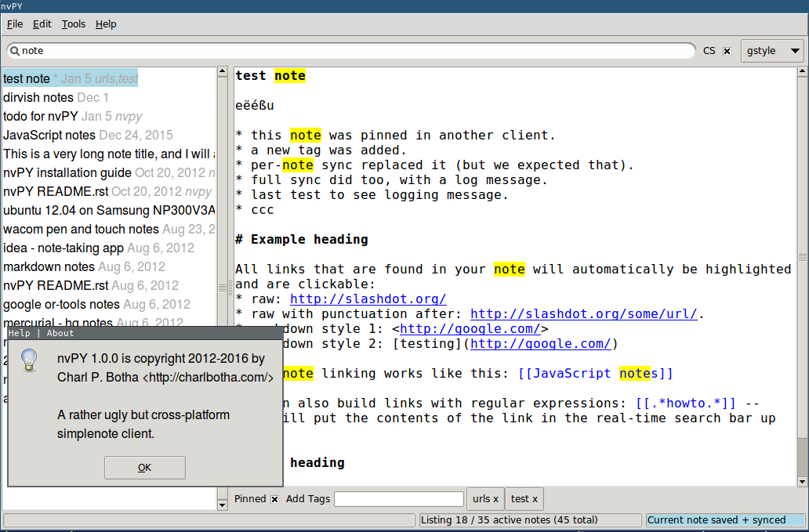Click note list scrollbar up arrow

pyautogui.click(x=223, y=71)
